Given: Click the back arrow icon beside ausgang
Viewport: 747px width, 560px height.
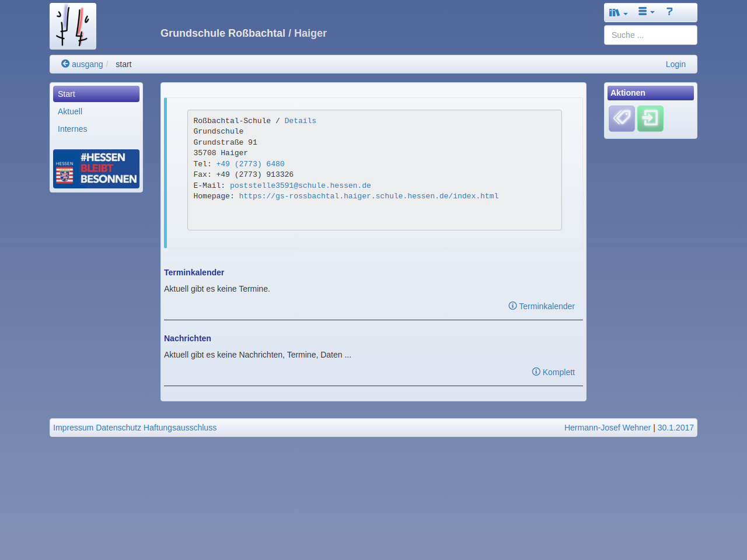Looking at the screenshot, I should 65,64.
